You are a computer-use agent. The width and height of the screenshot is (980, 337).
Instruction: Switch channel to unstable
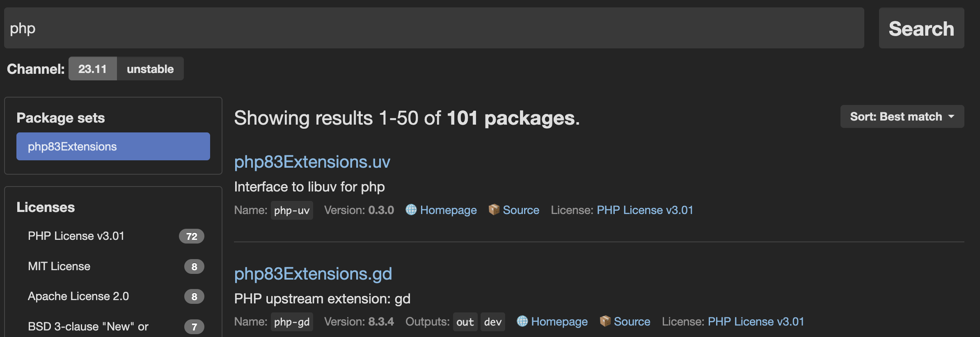click(x=150, y=68)
